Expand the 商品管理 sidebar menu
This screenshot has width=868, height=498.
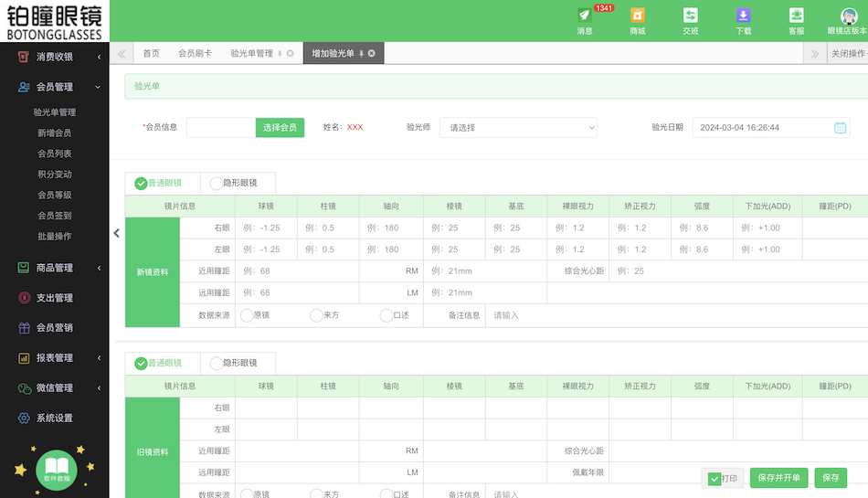tap(55, 268)
